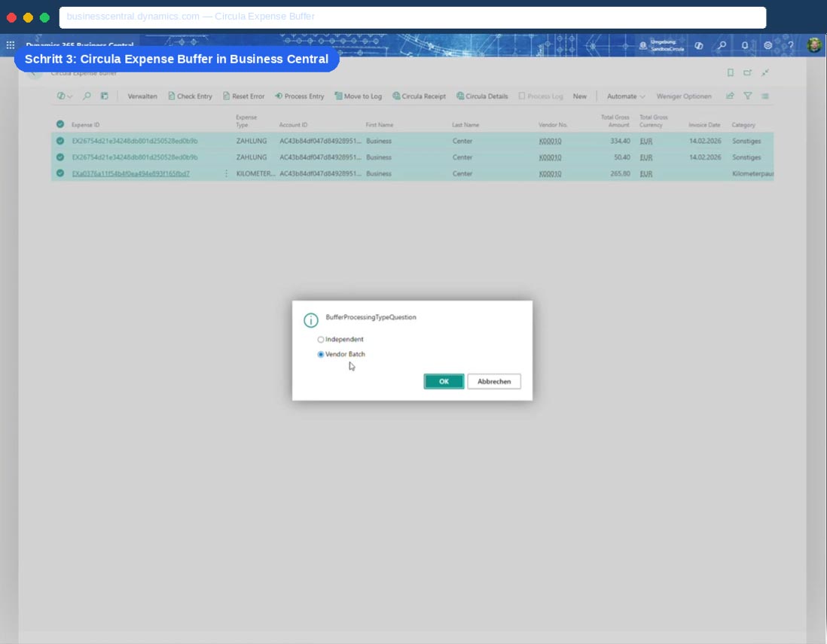Open the Tell Me search in the top header
827x644 pixels.
pos(722,45)
